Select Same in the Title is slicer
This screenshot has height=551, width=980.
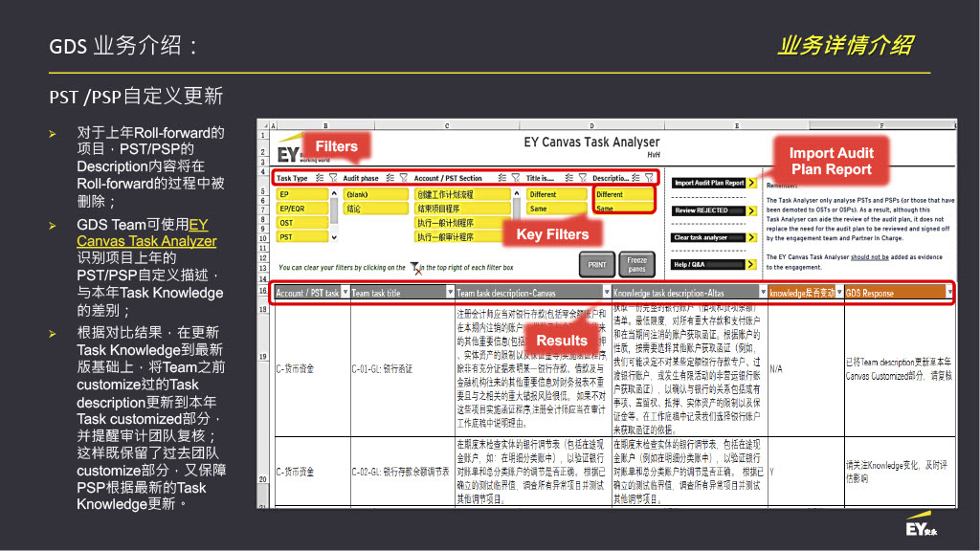coord(556,209)
